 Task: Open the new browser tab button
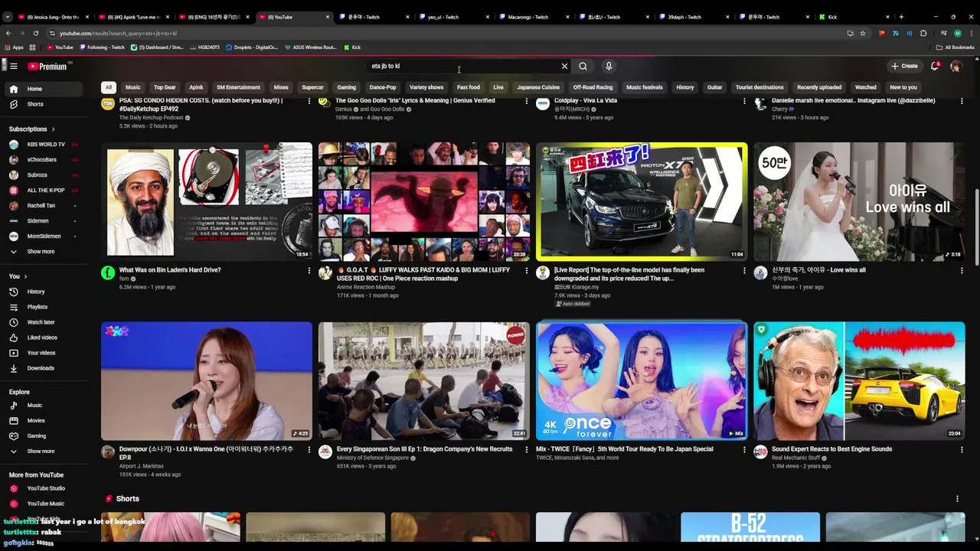(x=901, y=17)
